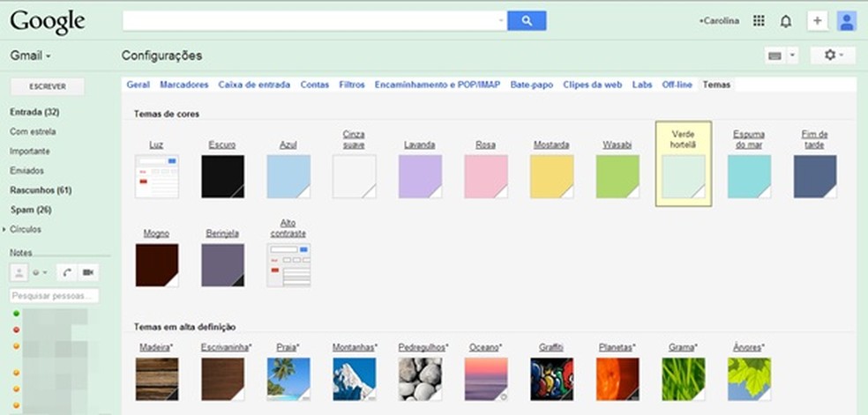Choose the Planetas theme thumbnail
This screenshot has width=868, height=415.
[617, 379]
